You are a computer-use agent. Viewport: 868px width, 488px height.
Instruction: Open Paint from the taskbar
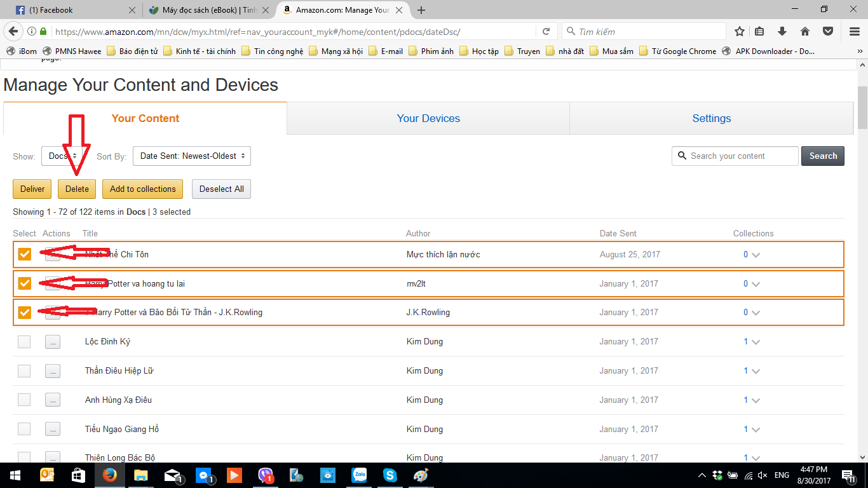pyautogui.click(x=421, y=475)
